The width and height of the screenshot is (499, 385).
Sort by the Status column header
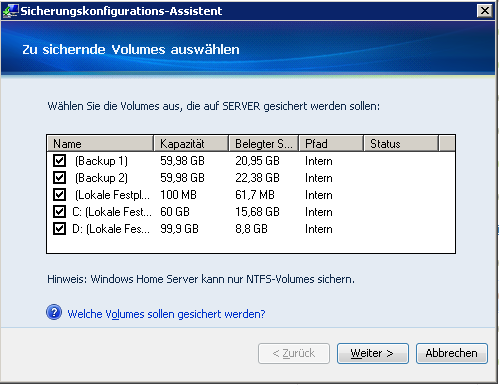tap(401, 144)
